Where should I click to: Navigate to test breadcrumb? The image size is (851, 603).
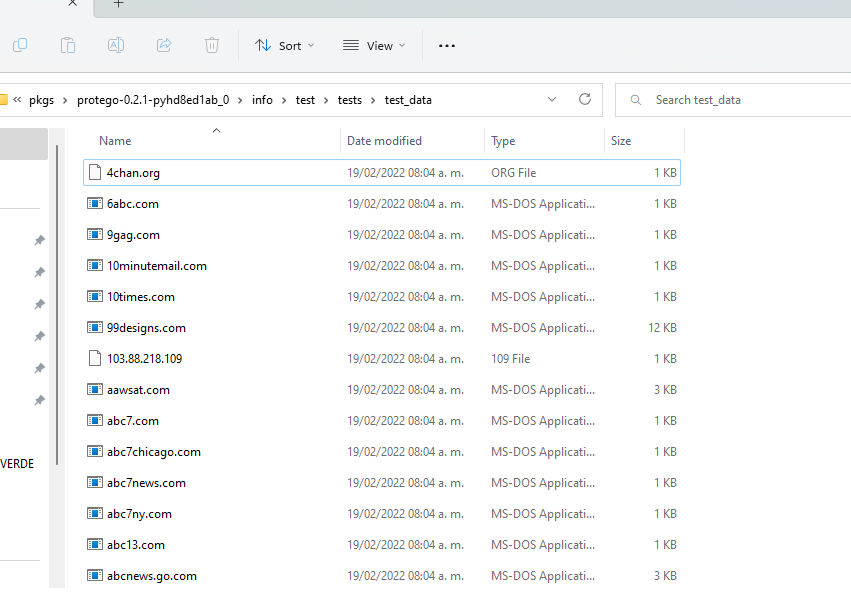click(305, 100)
